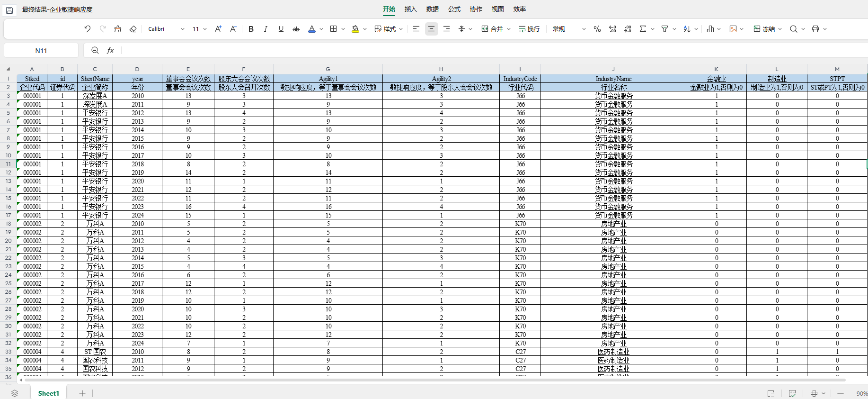Align cell text to the right
The image size is (868, 399).
(x=446, y=29)
